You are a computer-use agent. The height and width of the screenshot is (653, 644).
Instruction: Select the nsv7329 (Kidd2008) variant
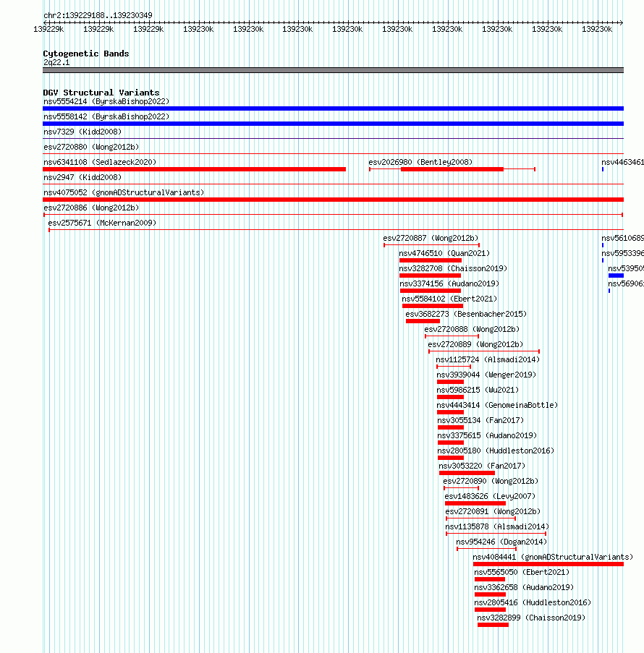82,132
